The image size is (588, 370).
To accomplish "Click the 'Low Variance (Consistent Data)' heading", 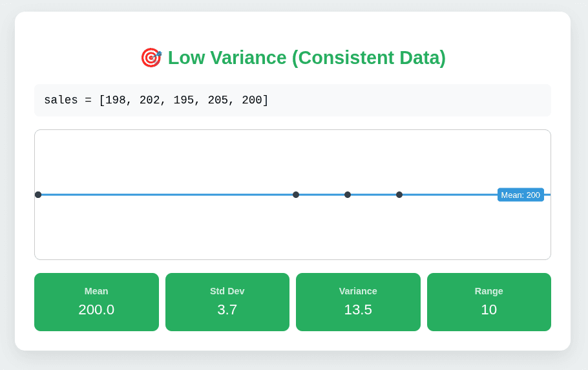I will (x=306, y=58).
